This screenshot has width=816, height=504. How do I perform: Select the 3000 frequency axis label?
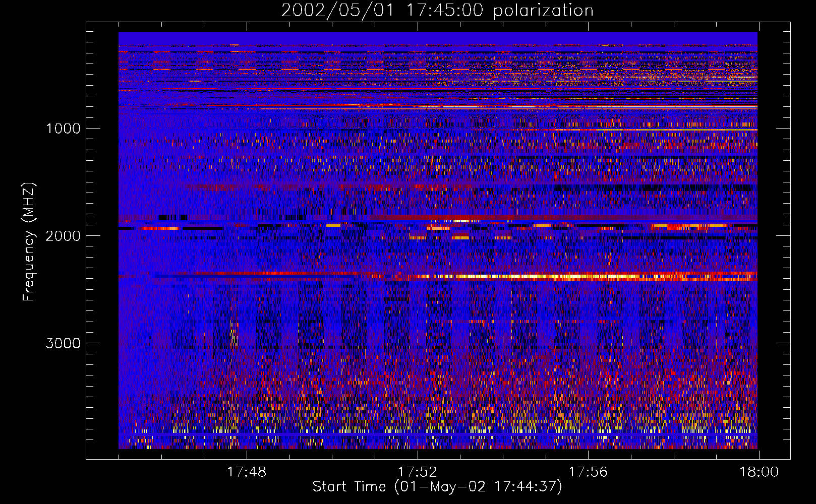(63, 343)
